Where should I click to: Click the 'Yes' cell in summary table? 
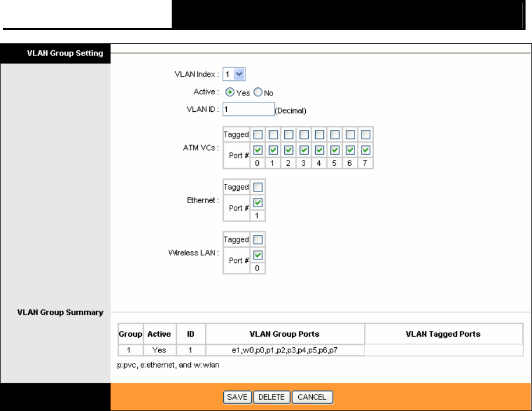pyautogui.click(x=159, y=350)
